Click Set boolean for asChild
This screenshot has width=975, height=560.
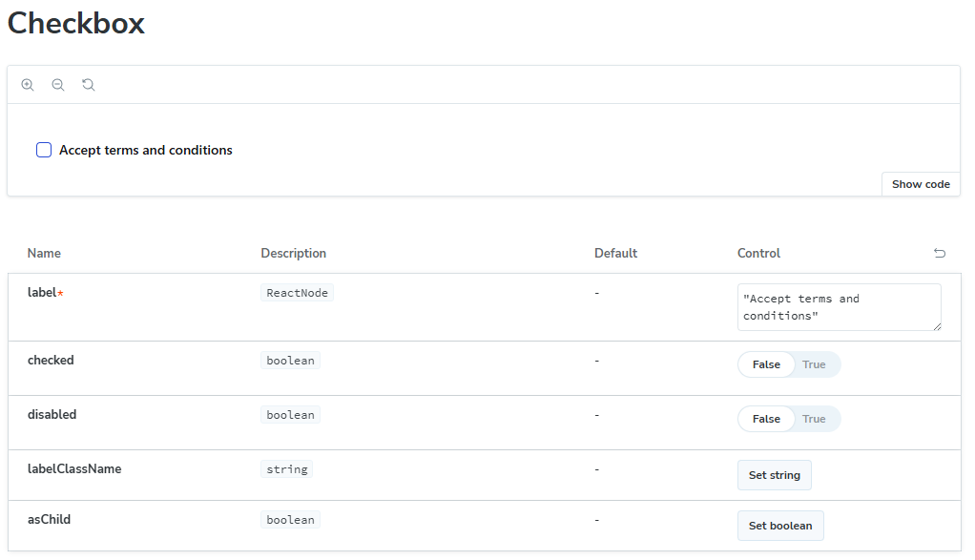(x=780, y=526)
